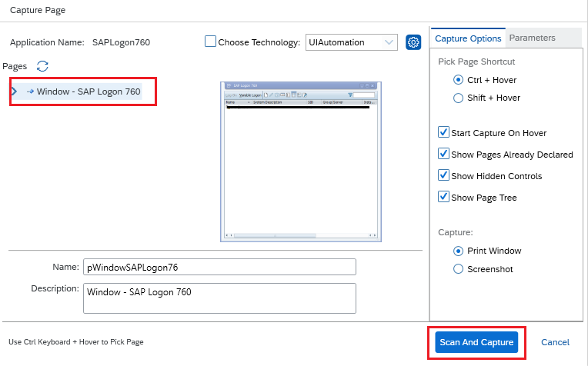Open the UIAutomation technology dropdown
This screenshot has width=588, height=366.
pos(351,42)
